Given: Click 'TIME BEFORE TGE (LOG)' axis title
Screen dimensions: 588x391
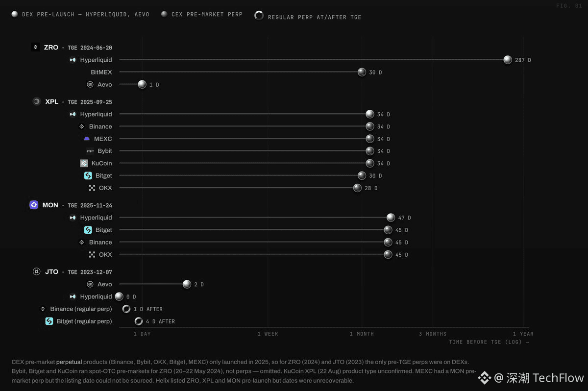Looking at the screenshot, I should click(489, 342).
